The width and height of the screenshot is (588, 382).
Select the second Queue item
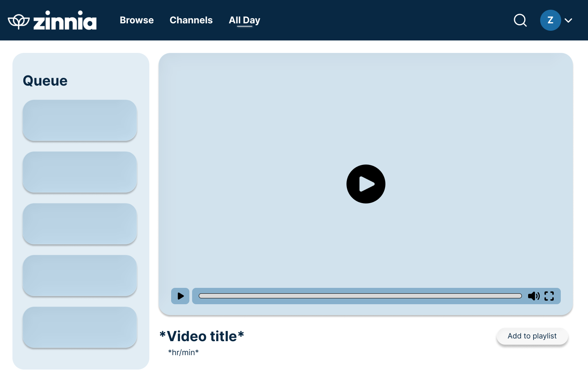point(80,172)
